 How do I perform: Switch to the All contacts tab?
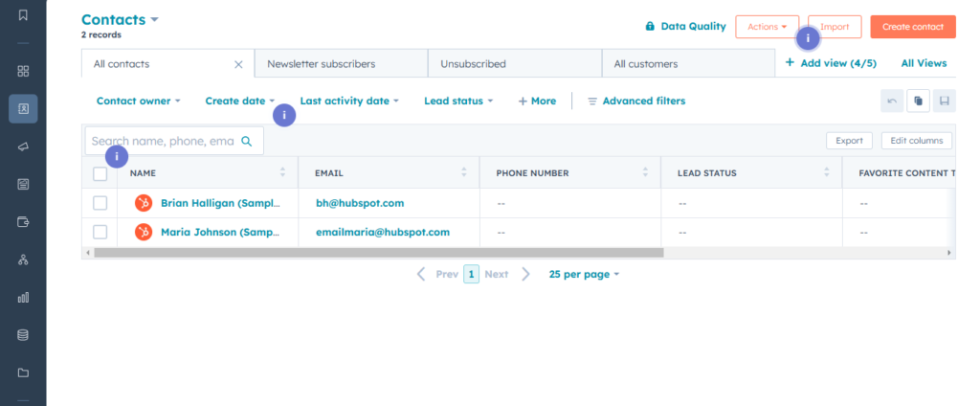pos(168,64)
